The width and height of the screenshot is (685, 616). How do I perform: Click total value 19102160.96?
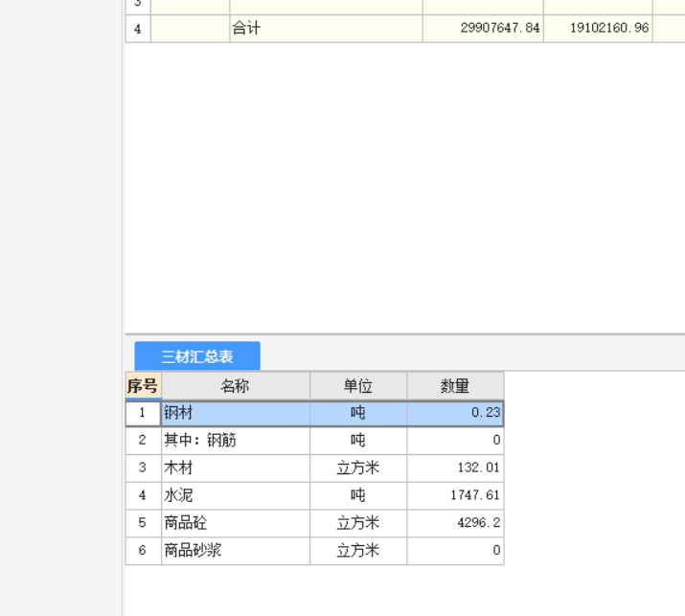coord(598,29)
